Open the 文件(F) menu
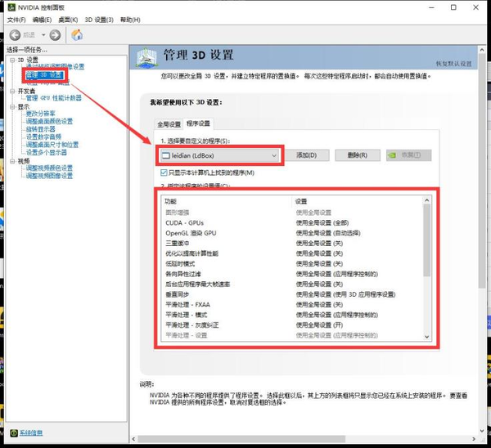Screen dimensions: 491x448 (x=16, y=20)
